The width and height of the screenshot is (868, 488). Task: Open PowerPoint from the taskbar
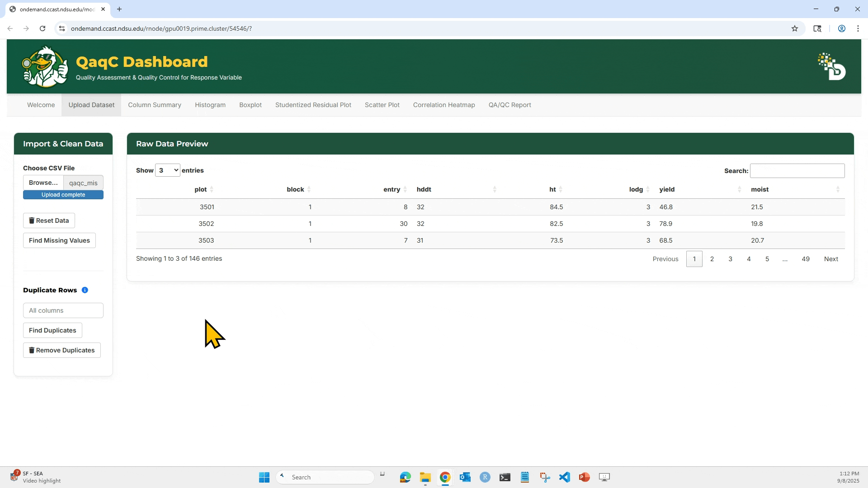(585, 477)
